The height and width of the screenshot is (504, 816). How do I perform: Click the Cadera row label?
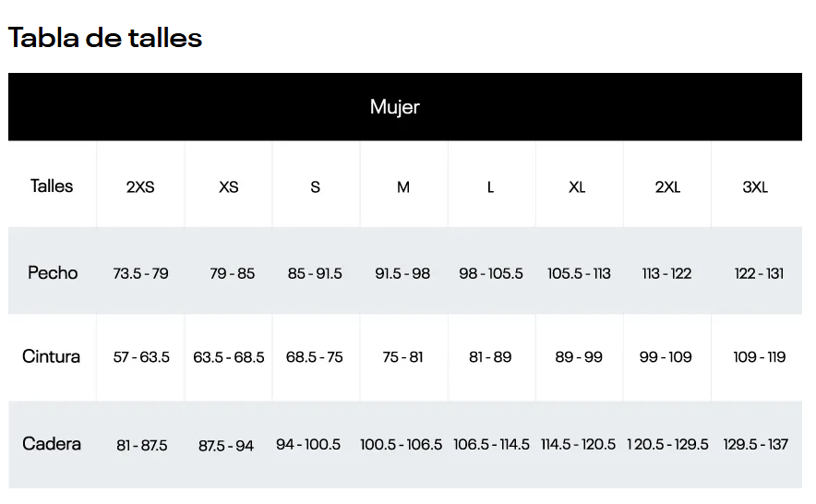click(x=52, y=444)
